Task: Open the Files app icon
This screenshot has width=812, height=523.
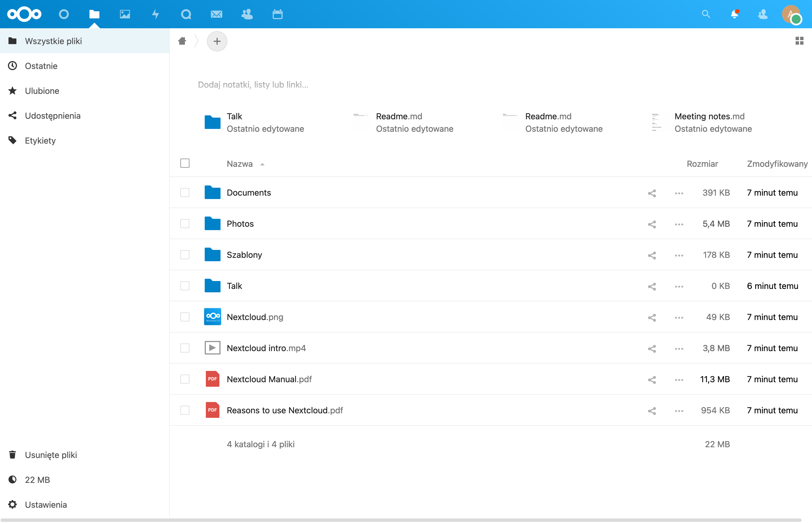Action: [x=94, y=14]
